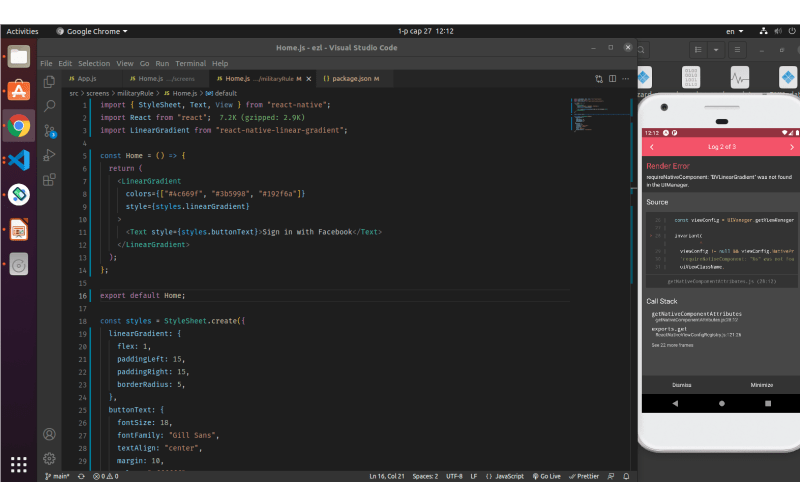This screenshot has height=482, width=800.
Task: Dismiss the Render Error overlay
Action: (x=682, y=385)
